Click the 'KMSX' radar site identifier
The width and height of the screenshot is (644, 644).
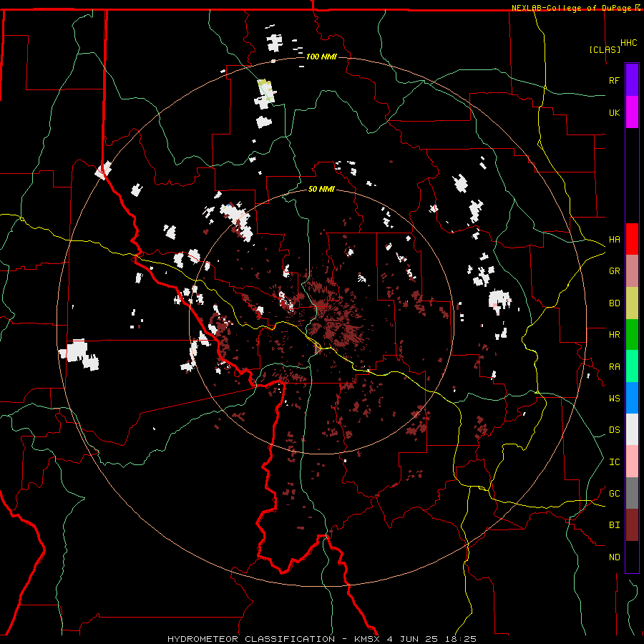click(x=367, y=639)
